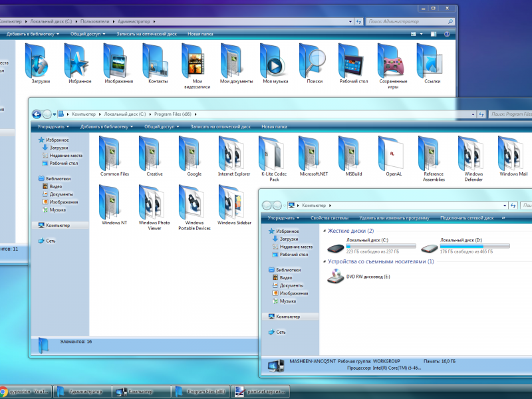
Task: Open Общий доступ dropdown in Program Files window
Action: pyautogui.click(x=162, y=126)
